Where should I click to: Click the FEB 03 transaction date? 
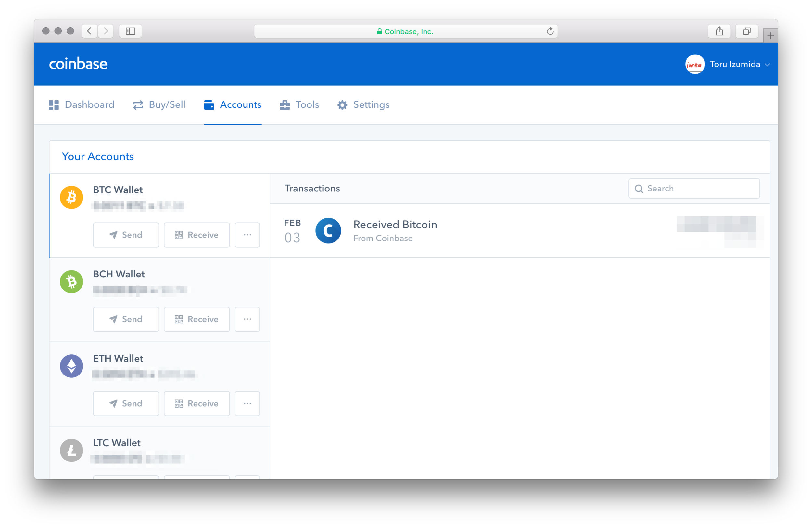tap(292, 231)
